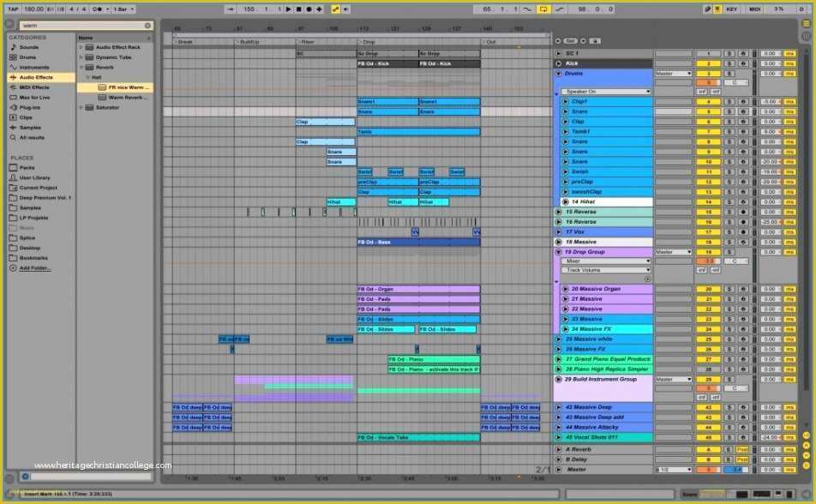816x504 pixels.
Task: Click the Drop locator marker
Action: [x=368, y=42]
